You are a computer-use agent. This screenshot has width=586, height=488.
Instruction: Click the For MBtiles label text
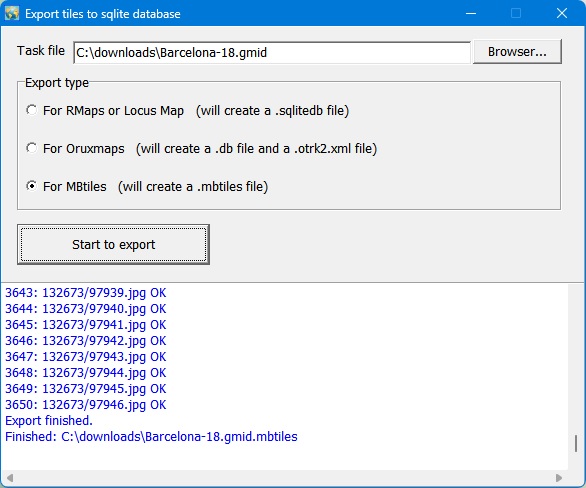point(75,186)
